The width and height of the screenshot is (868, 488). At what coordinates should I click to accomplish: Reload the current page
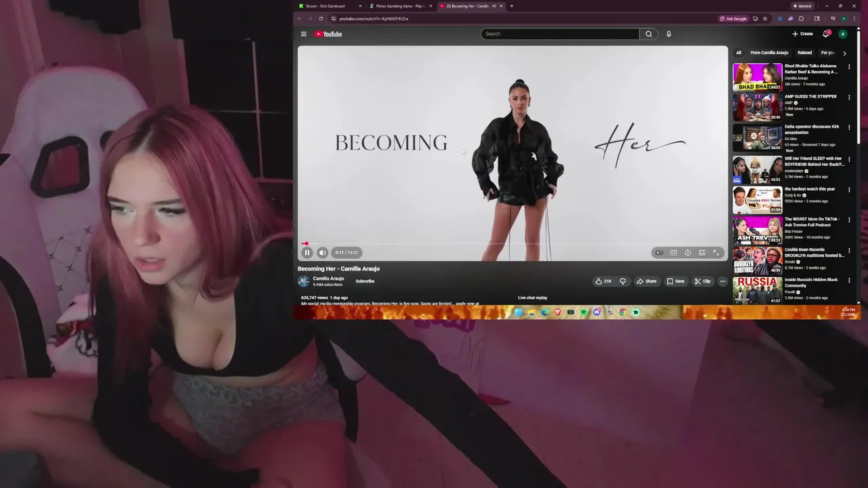point(321,18)
